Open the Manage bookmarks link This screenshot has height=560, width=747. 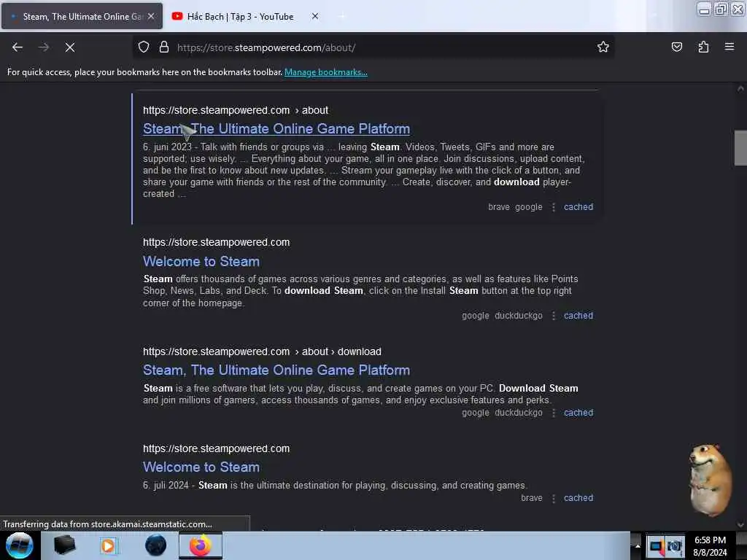click(x=326, y=72)
